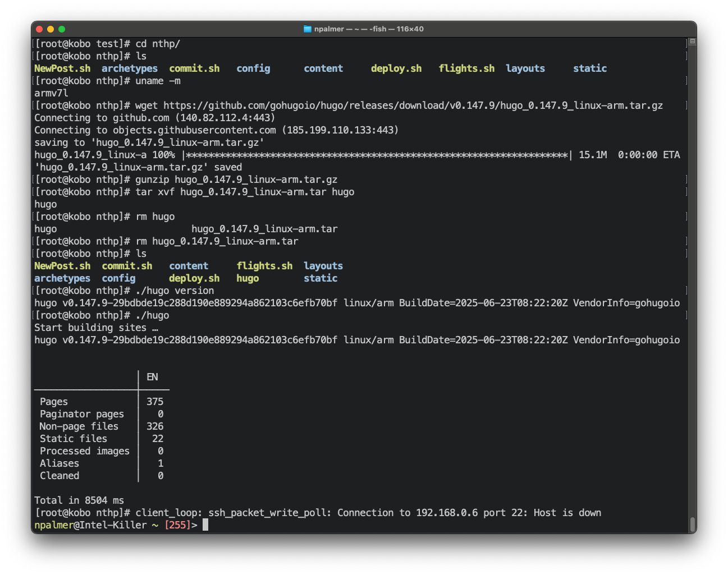The image size is (728, 575).
Task: Click the wget download progress bar of asterisks
Action: [376, 155]
